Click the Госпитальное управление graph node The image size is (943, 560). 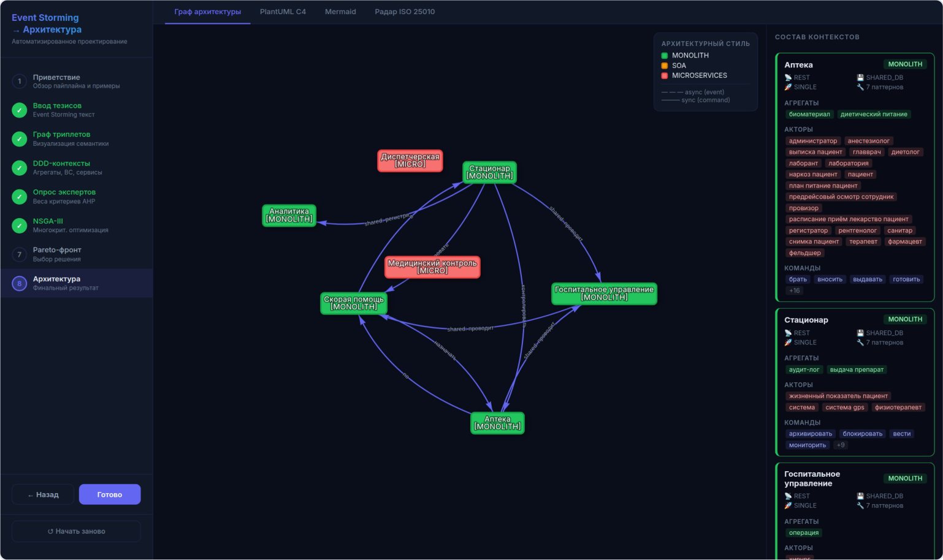[604, 293]
